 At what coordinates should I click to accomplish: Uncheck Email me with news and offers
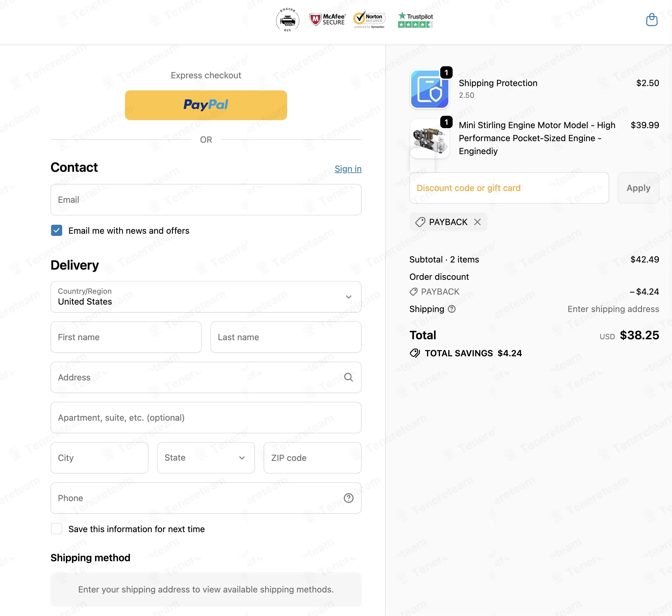[57, 230]
